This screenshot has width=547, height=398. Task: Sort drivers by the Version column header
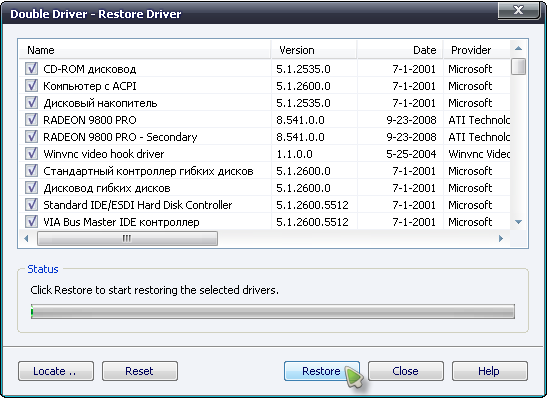[x=314, y=50]
